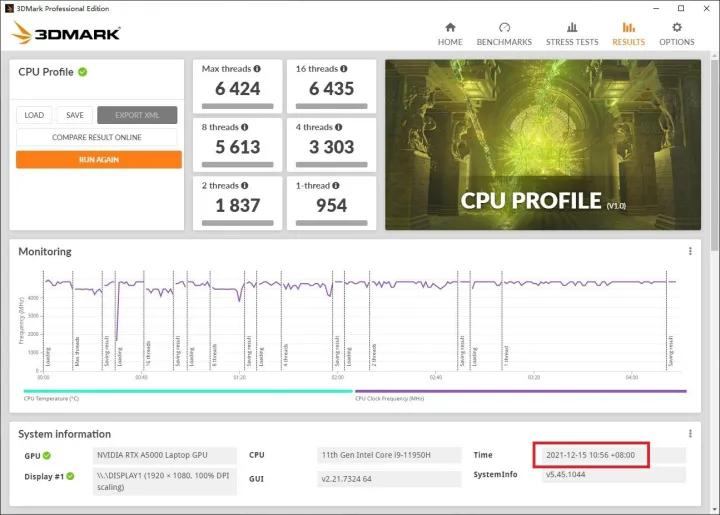Switch to the HOME tab label

coord(450,42)
